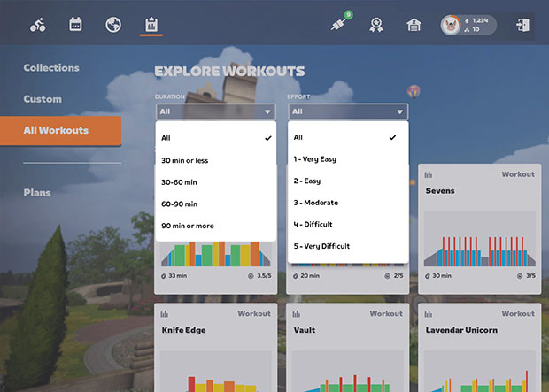549x392 pixels.
Task: Click the globe worlds icon
Action: click(x=113, y=25)
